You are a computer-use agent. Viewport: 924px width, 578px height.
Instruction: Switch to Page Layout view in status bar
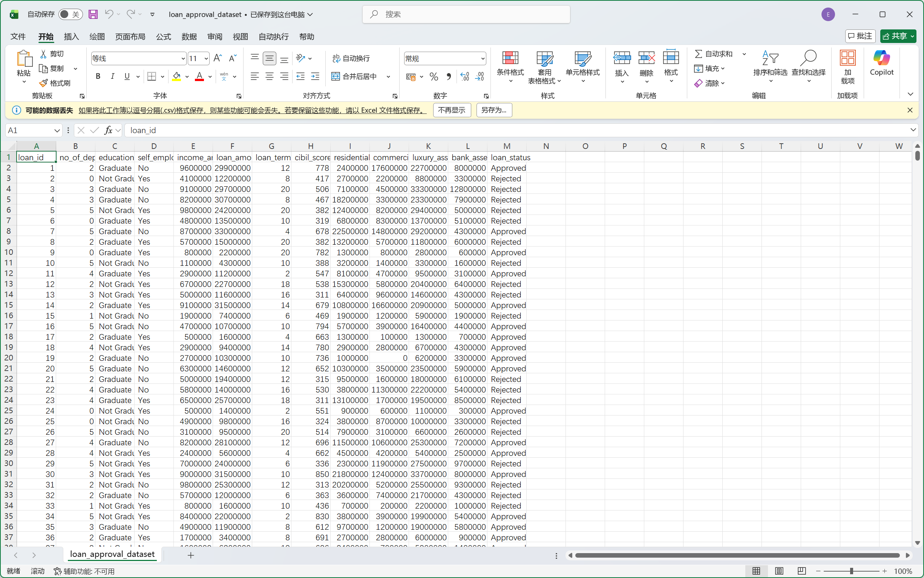779,571
